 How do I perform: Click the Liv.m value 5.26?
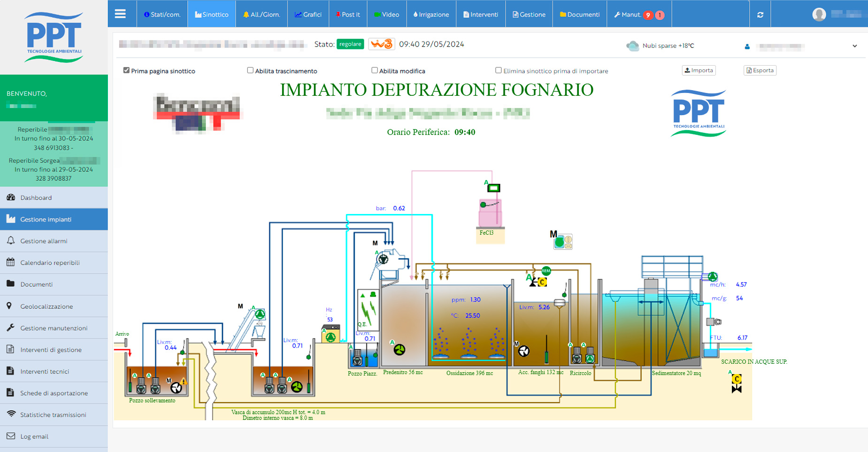click(544, 307)
